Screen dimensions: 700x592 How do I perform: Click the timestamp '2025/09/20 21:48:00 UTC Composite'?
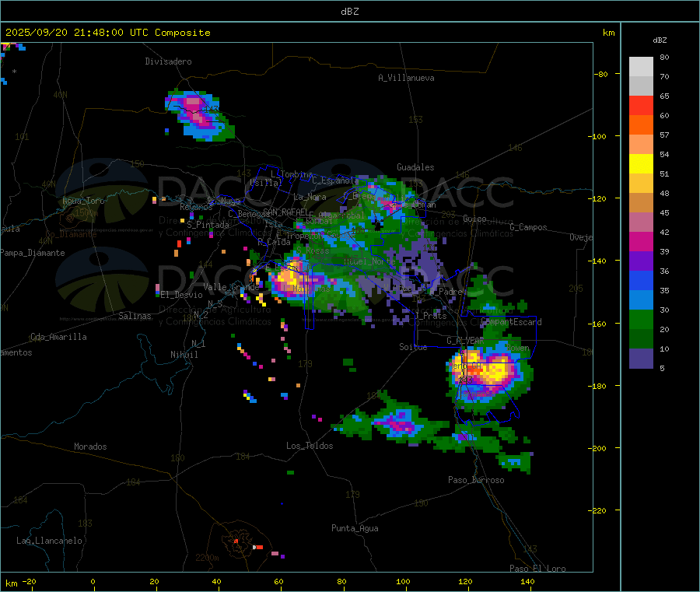[107, 33]
